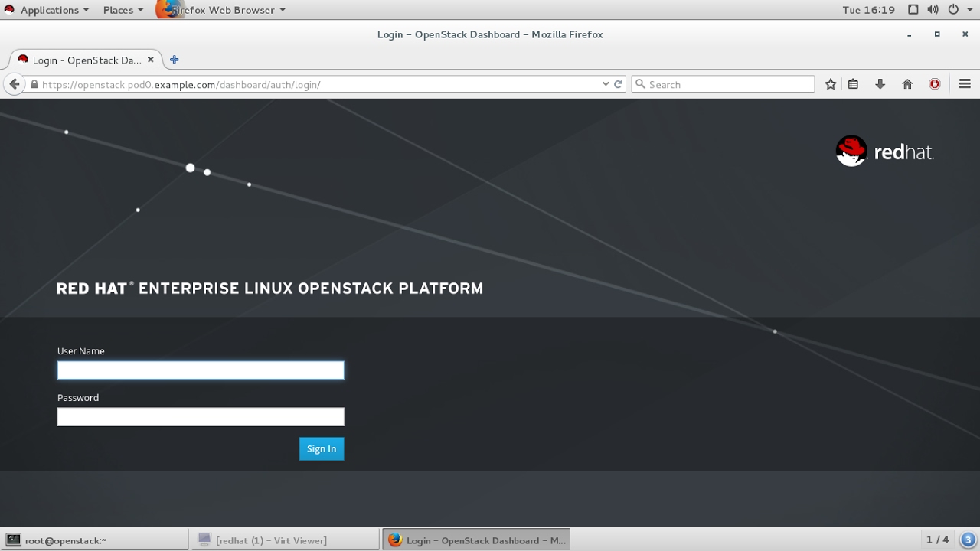980x551 pixels.
Task: Click the Tue 16:19 clock
Action: [x=868, y=10]
